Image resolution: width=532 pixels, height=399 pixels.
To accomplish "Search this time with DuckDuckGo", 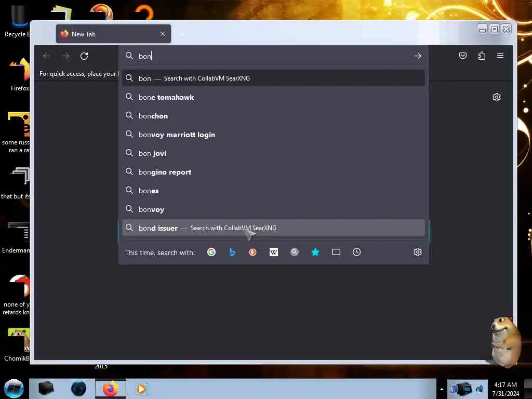I will [x=253, y=252].
